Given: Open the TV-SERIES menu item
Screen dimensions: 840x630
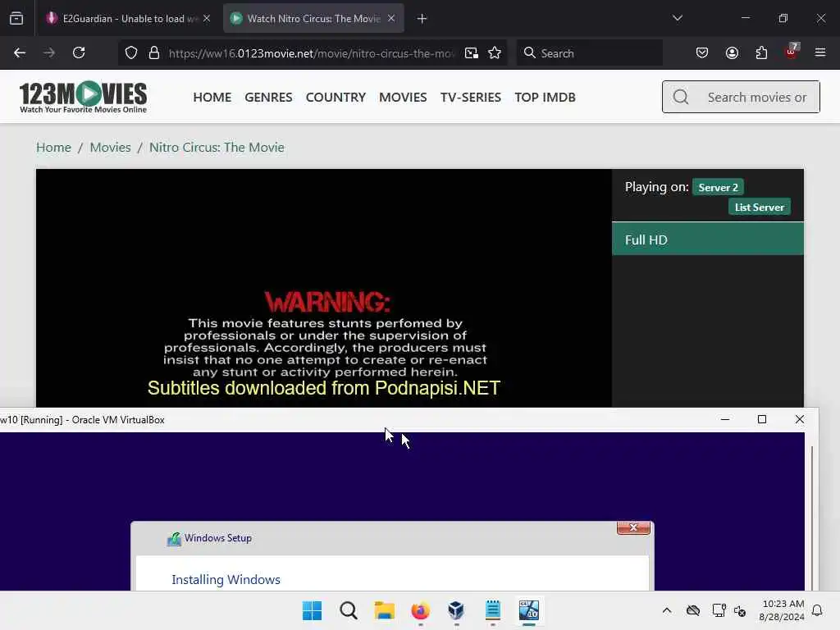Looking at the screenshot, I should [x=470, y=98].
